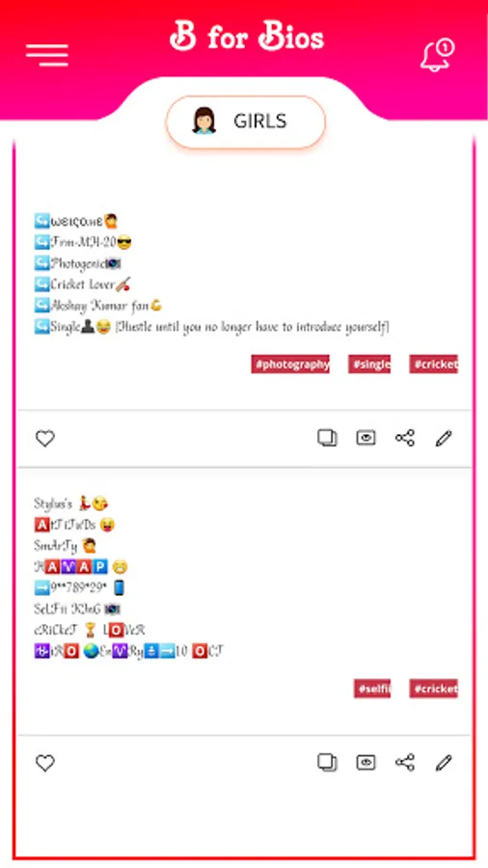
Task: Copy the second bio text
Action: (327, 762)
